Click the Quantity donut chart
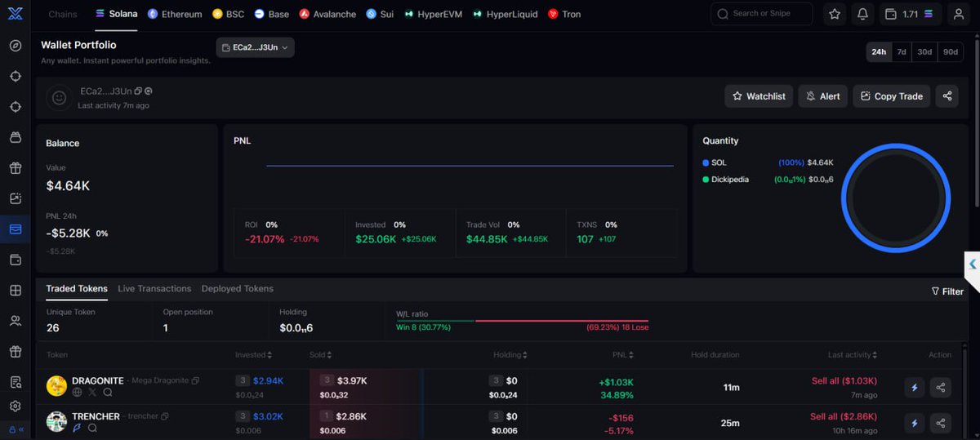 pyautogui.click(x=896, y=198)
